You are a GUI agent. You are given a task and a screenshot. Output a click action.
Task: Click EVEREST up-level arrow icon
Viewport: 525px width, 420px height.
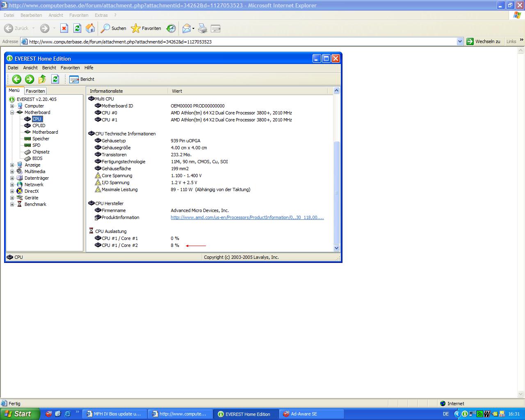click(x=42, y=79)
